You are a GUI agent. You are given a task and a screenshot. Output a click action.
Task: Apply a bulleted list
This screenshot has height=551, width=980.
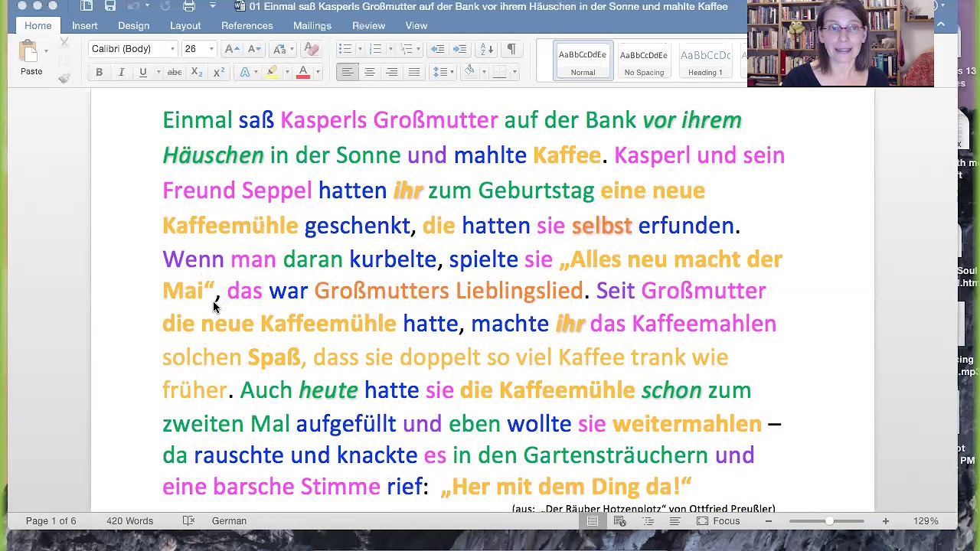(x=345, y=49)
